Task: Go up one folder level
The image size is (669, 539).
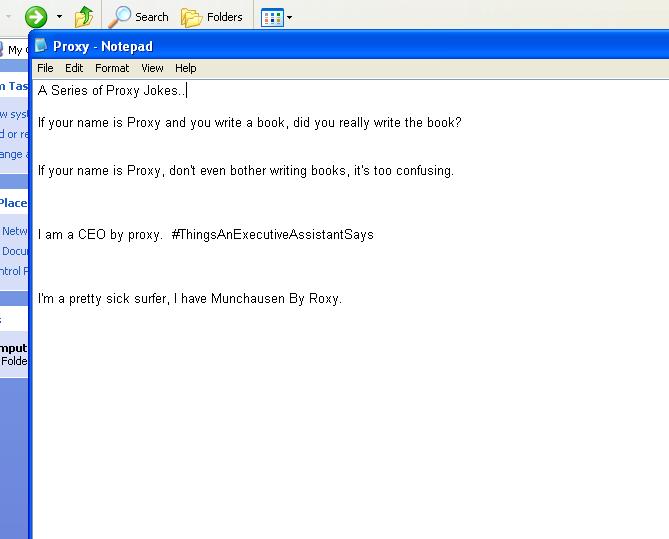Action: coord(85,16)
